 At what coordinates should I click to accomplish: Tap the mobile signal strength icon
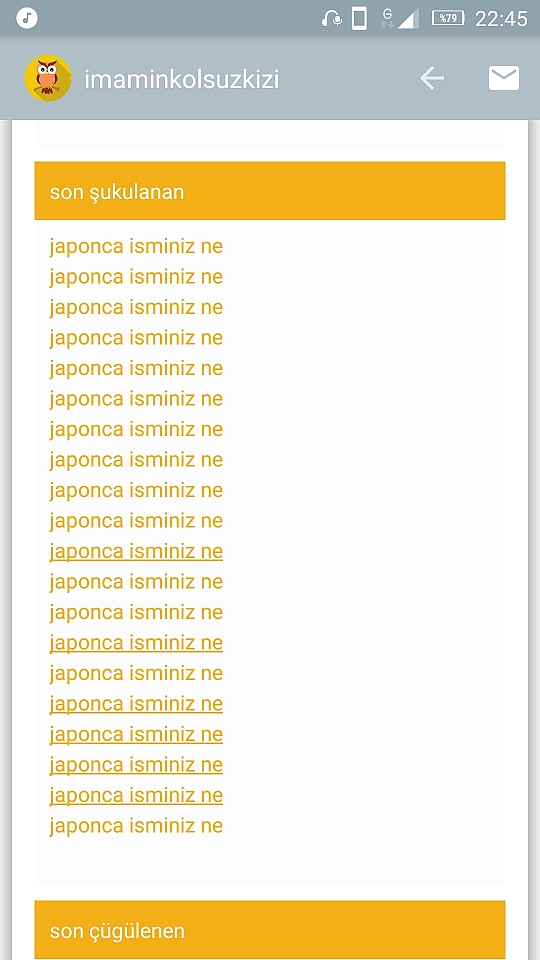pyautogui.click(x=408, y=18)
